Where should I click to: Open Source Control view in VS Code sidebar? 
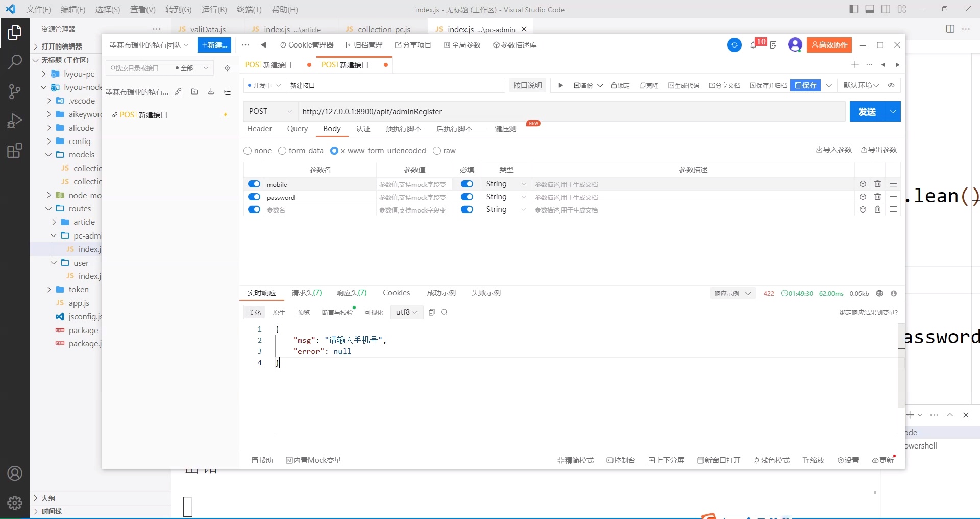[x=15, y=91]
